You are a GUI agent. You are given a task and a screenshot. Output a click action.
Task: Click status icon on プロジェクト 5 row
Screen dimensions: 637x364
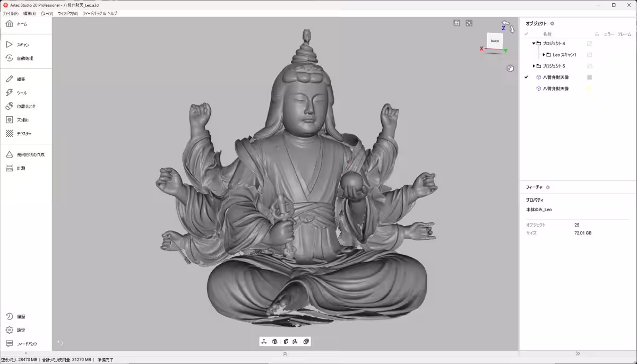(589, 66)
